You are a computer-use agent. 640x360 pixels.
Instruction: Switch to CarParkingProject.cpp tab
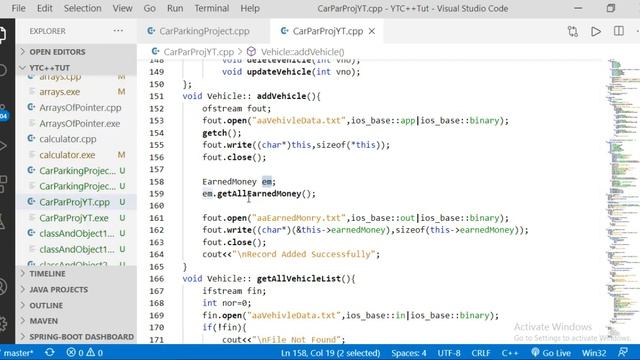tap(204, 31)
